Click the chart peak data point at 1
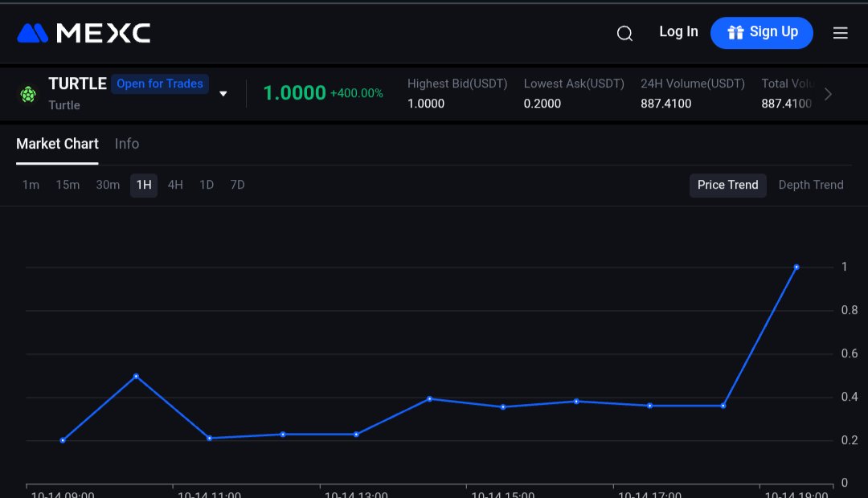The width and height of the screenshot is (868, 498). tap(796, 267)
